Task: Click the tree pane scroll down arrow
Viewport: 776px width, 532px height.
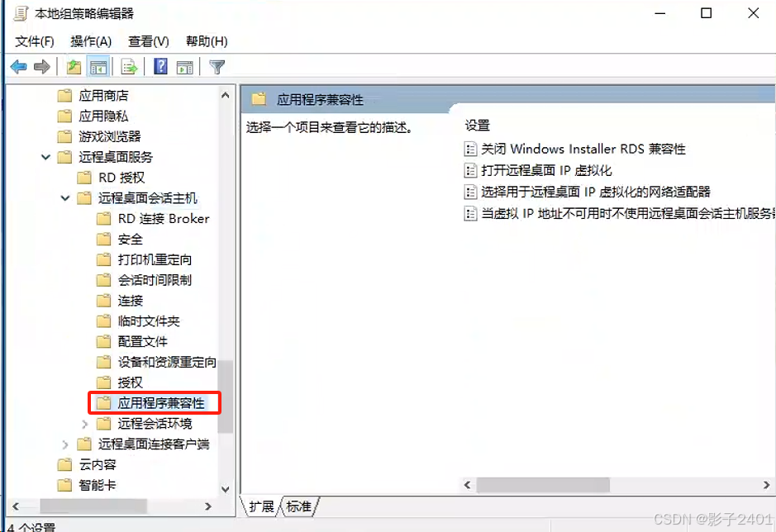Action: pyautogui.click(x=225, y=489)
